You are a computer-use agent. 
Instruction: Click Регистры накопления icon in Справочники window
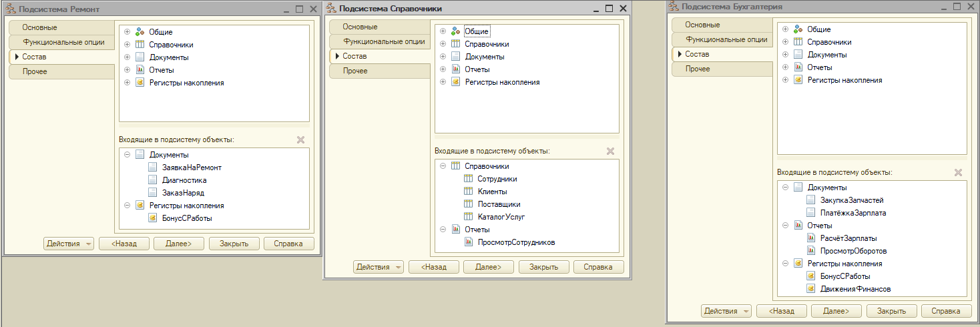[x=455, y=82]
